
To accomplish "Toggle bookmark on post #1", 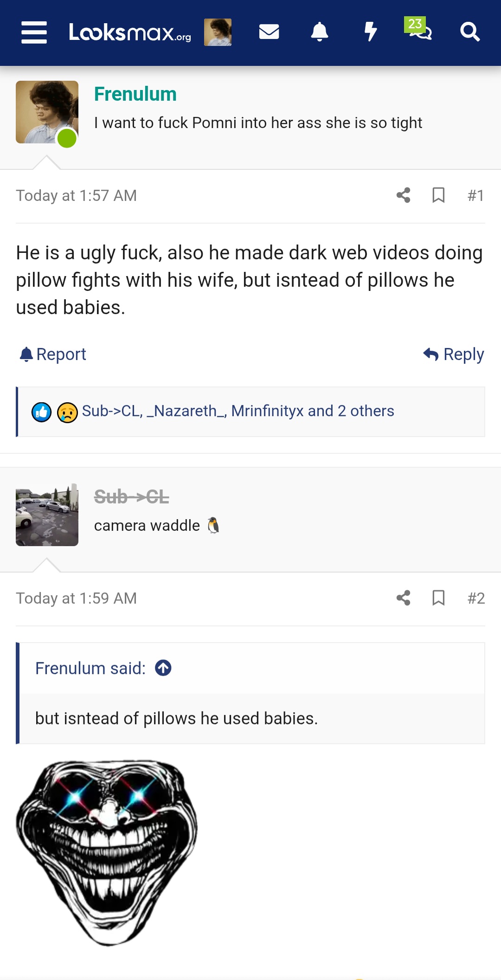I will (x=438, y=195).
